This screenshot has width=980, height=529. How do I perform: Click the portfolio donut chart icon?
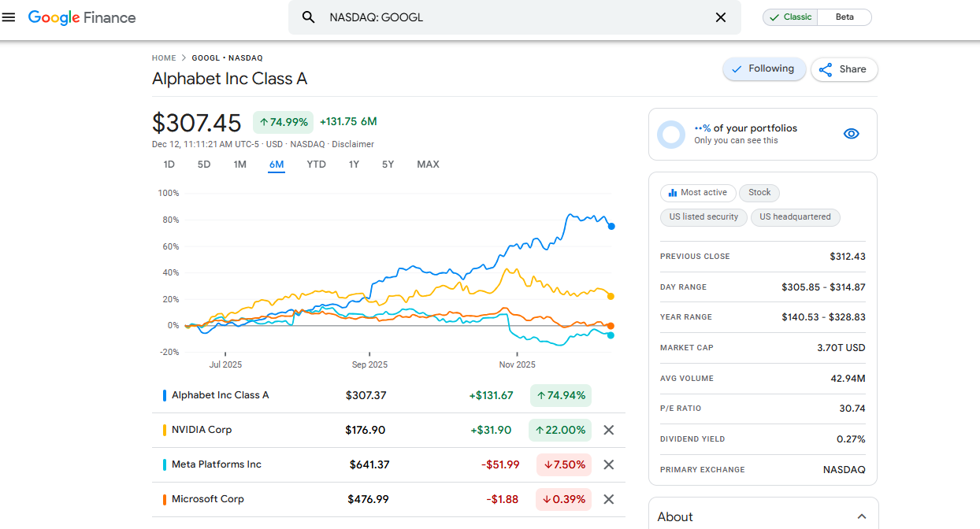click(x=671, y=135)
